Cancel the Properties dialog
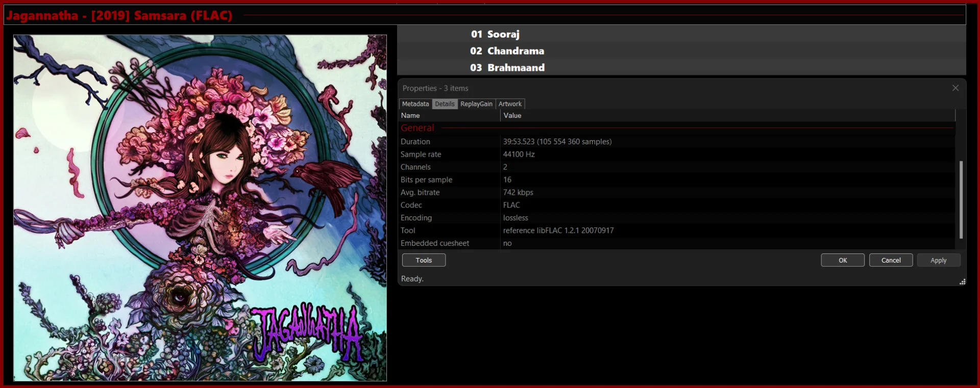The image size is (980, 388). pyautogui.click(x=891, y=260)
